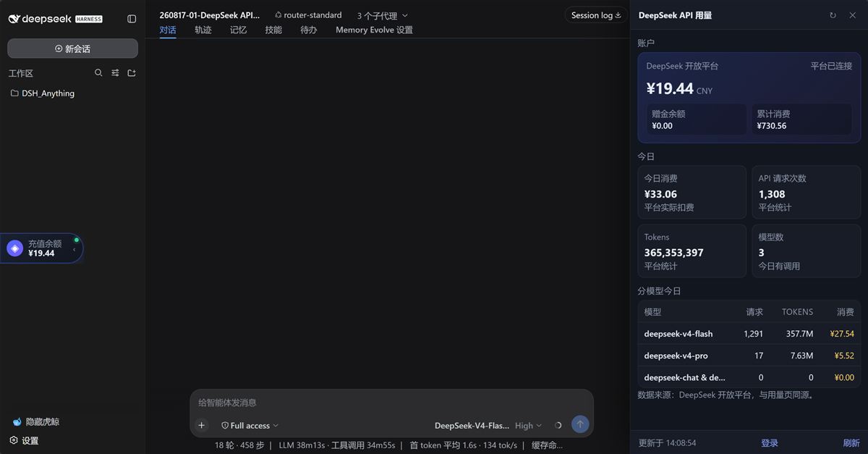Click the 首 token 平均 1.6s status entry
Image resolution: width=868 pixels, height=454 pixels.
(443, 445)
